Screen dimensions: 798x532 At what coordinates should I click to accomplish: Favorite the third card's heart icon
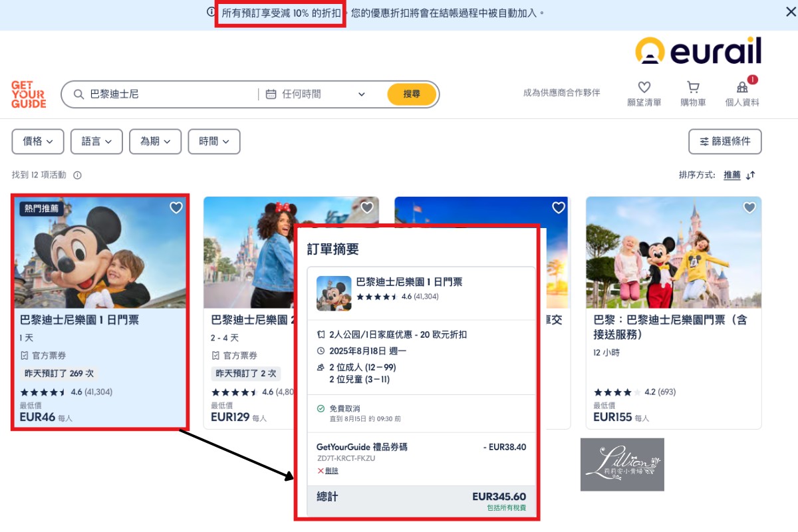(x=559, y=208)
